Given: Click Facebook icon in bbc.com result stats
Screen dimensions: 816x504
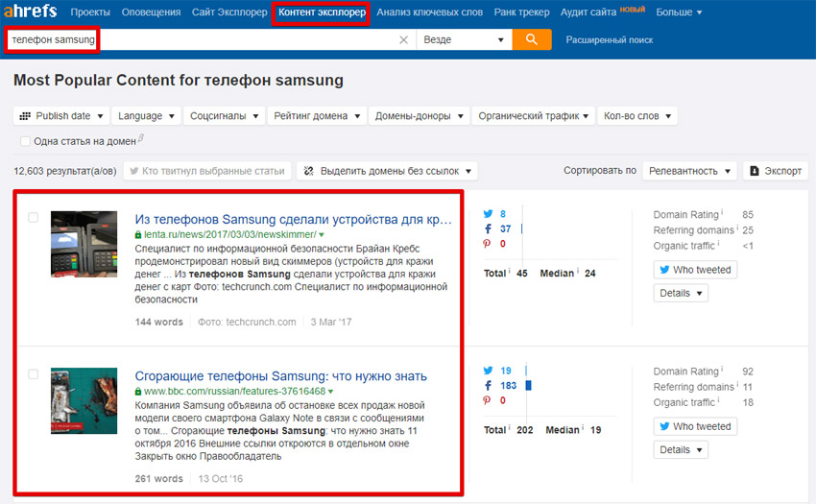Looking at the screenshot, I should point(488,385).
